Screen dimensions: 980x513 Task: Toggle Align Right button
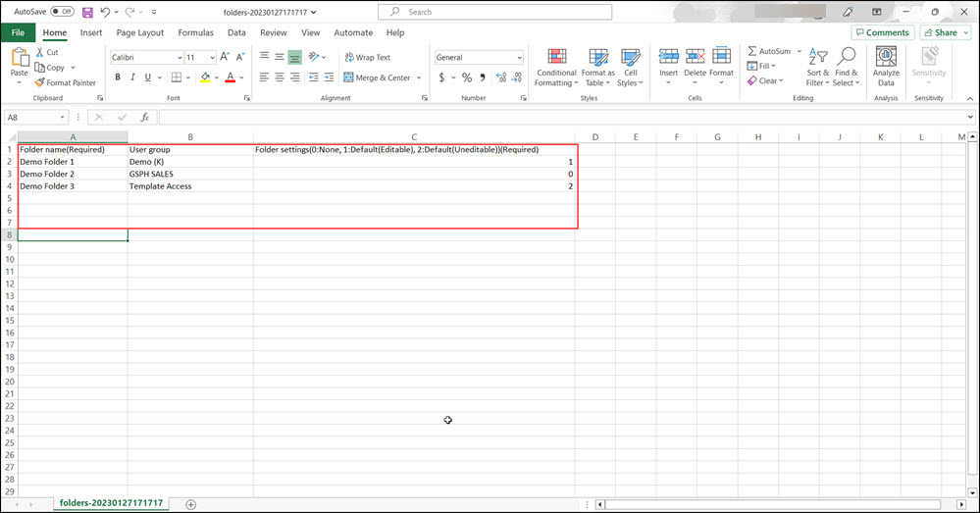click(x=295, y=77)
